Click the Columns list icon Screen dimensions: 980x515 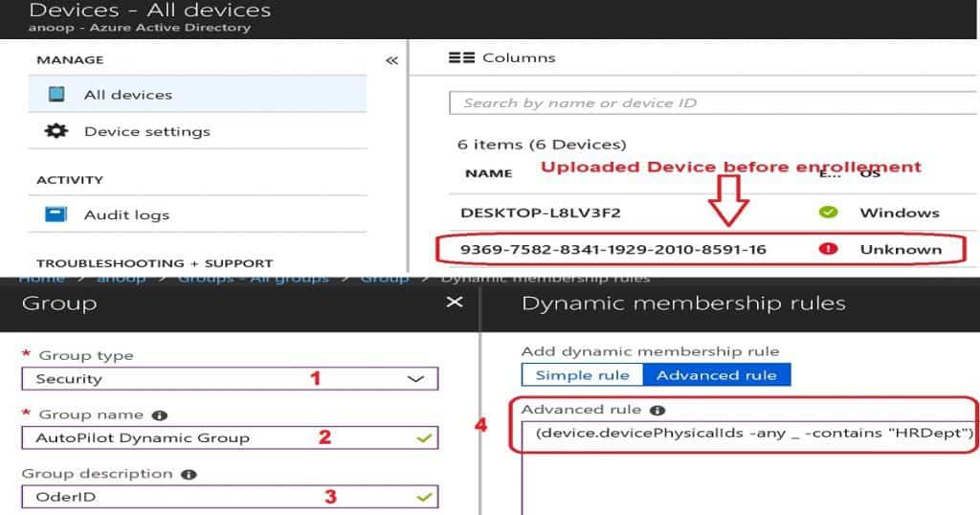pos(461,57)
